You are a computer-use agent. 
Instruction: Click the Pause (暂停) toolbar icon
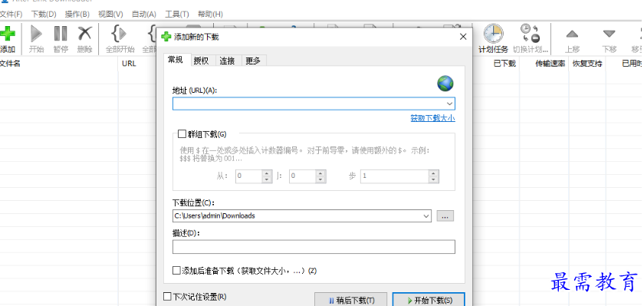point(61,34)
